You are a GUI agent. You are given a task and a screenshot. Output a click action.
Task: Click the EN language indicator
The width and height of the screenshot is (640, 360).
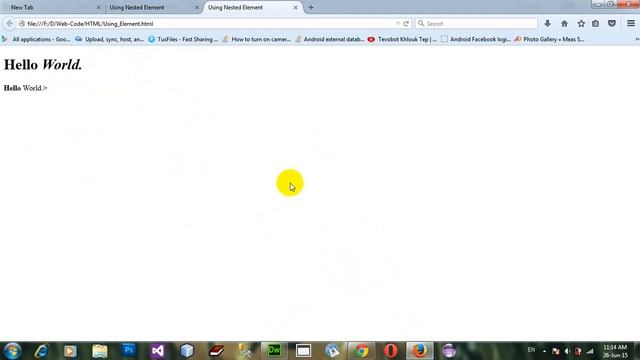coord(531,350)
